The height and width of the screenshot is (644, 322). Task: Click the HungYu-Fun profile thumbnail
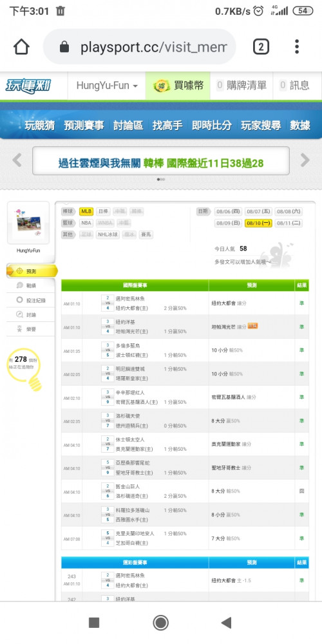click(28, 223)
